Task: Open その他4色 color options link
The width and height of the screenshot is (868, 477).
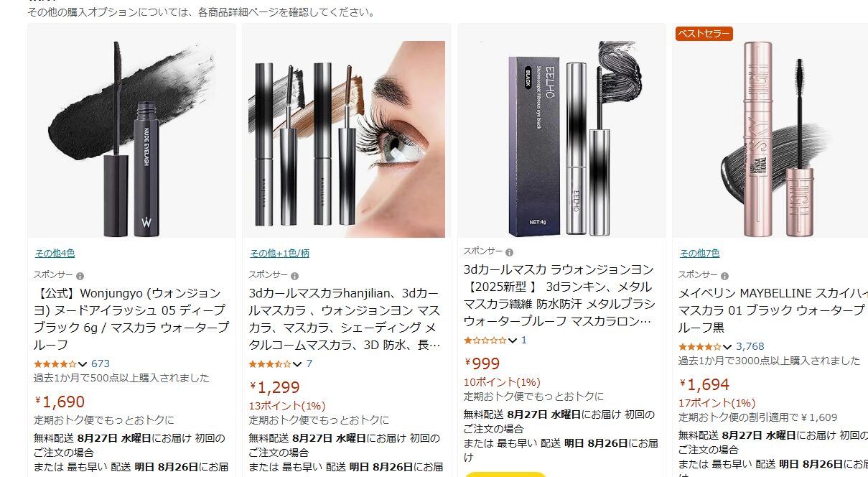Action: [x=55, y=253]
